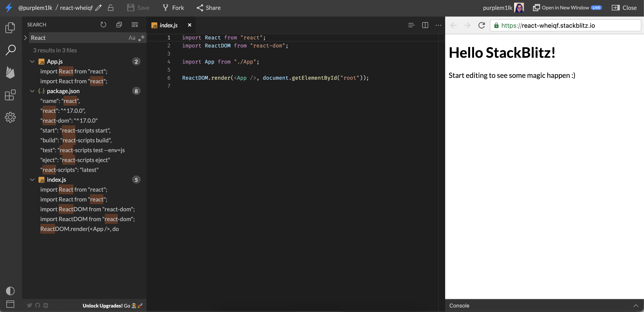Collapse the index.js results group
The width and height of the screenshot is (644, 312).
32,180
